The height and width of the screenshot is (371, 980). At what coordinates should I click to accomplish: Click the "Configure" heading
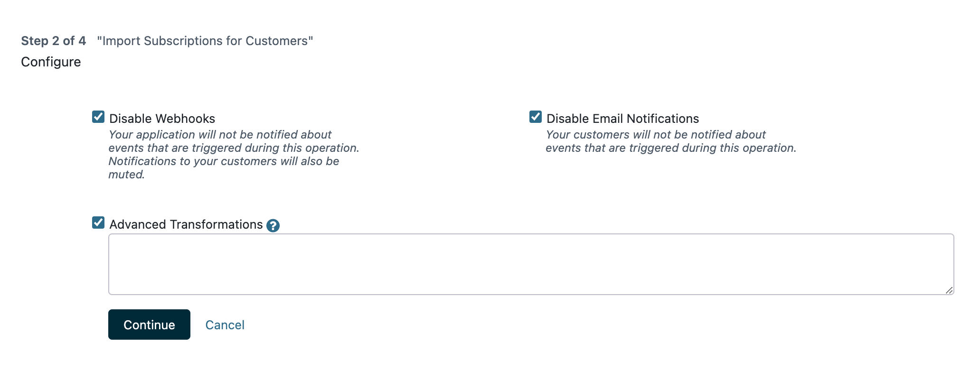click(51, 62)
